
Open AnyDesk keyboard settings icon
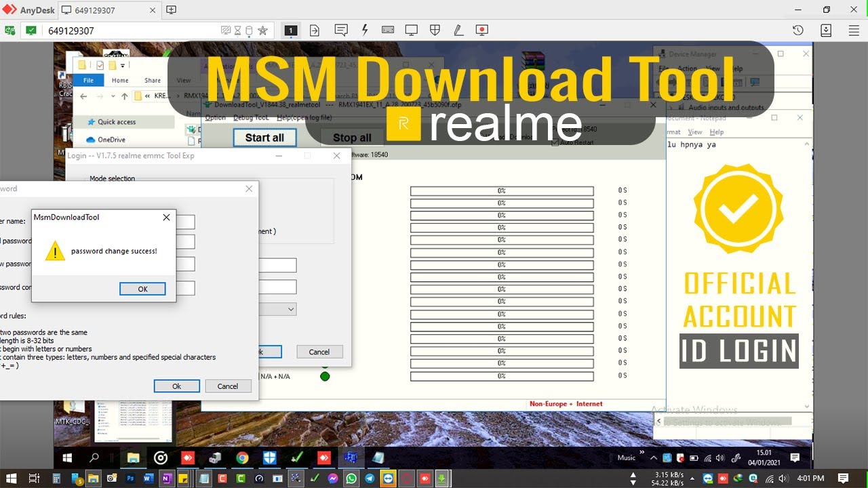click(388, 30)
